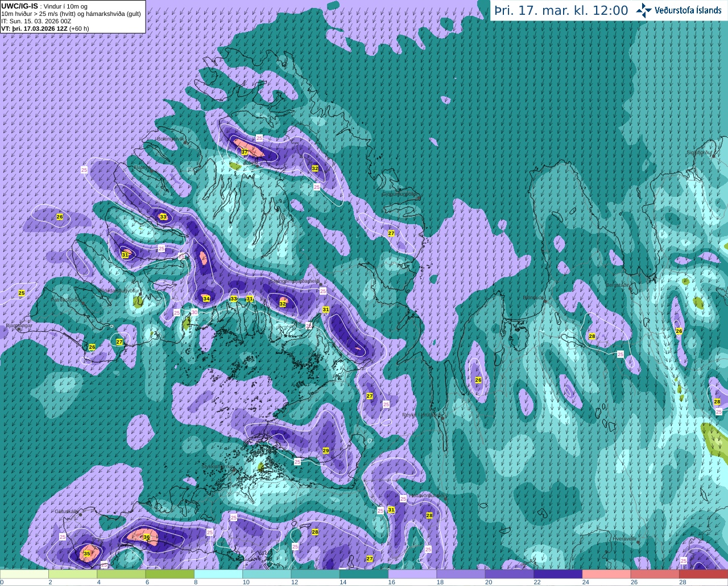Select the 22–24 m/s dark indigo legend swatch
The width and height of the screenshot is (728, 586).
pyautogui.click(x=558, y=574)
